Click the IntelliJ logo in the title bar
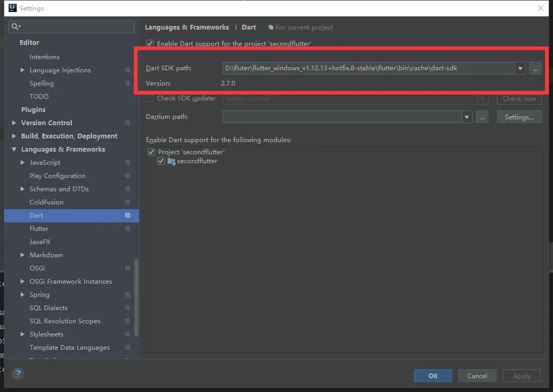 12,8
